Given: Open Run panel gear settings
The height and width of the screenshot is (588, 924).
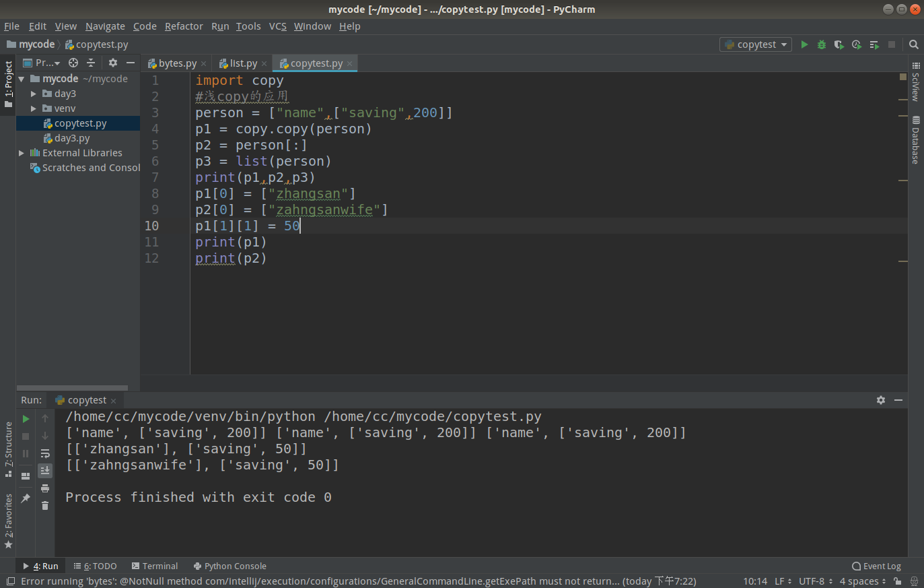Looking at the screenshot, I should [x=881, y=400].
